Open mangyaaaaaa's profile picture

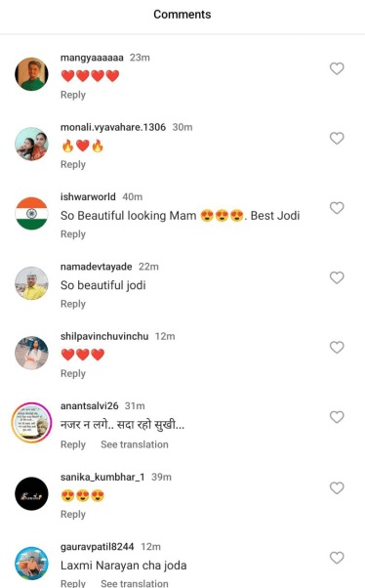(31, 74)
